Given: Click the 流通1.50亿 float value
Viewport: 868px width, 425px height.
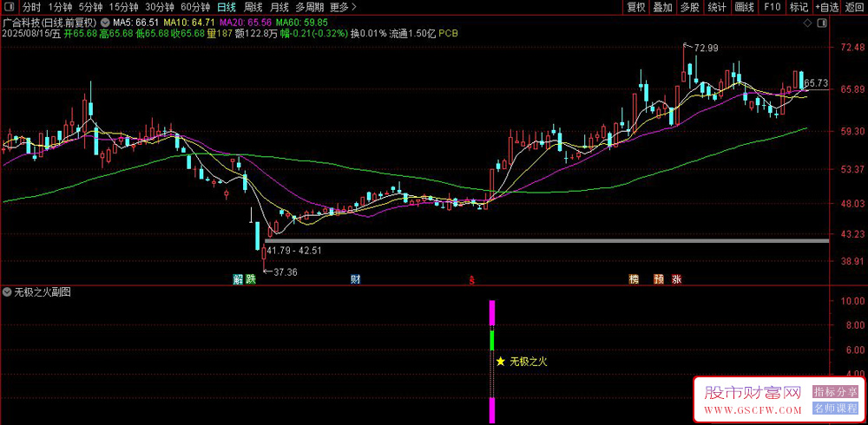Looking at the screenshot, I should [x=412, y=33].
